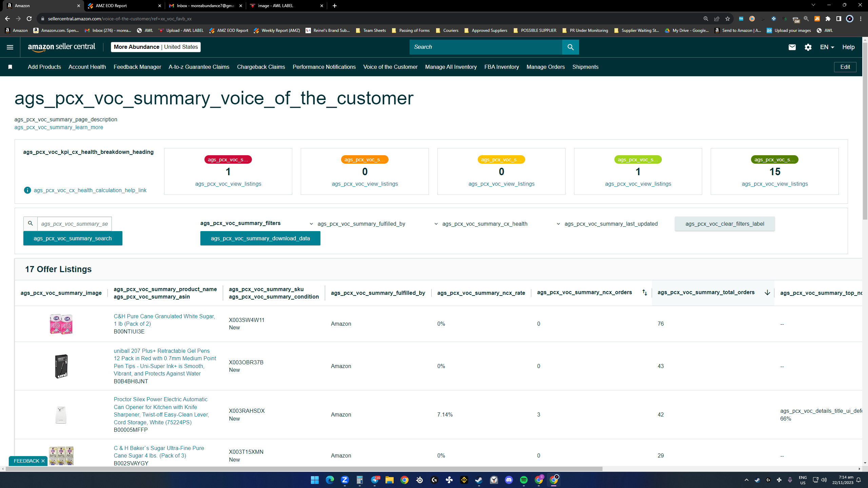Sort by ncx_orders column arrows
This screenshot has width=868, height=488.
pyautogui.click(x=645, y=292)
